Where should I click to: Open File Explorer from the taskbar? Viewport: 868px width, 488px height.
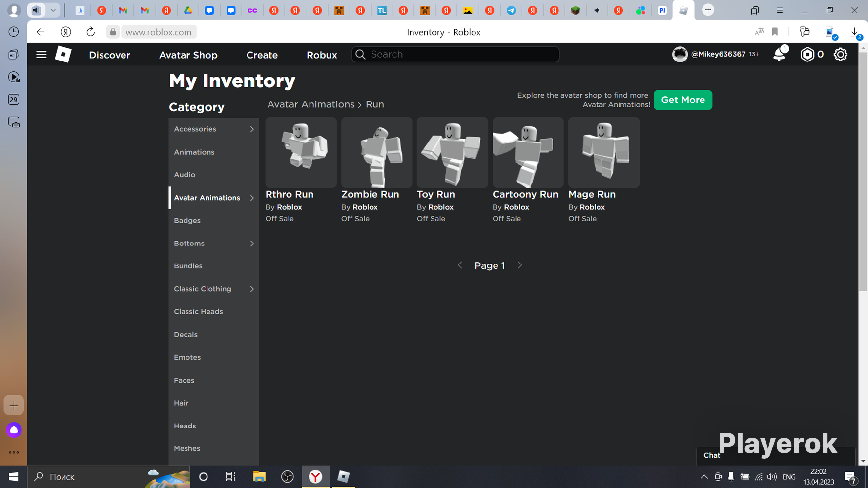[x=259, y=477]
